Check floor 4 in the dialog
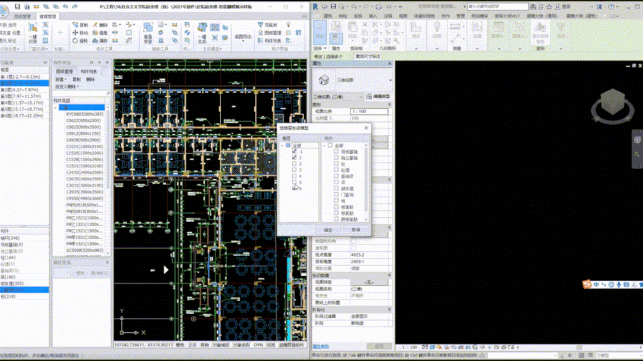The height and width of the screenshot is (362, 643). click(294, 176)
